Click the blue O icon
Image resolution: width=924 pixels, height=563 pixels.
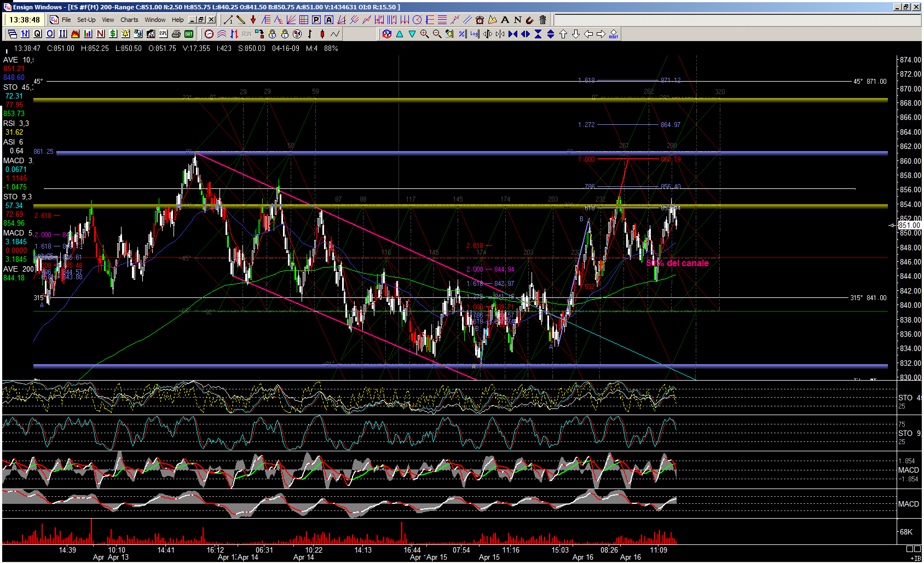tap(50, 34)
